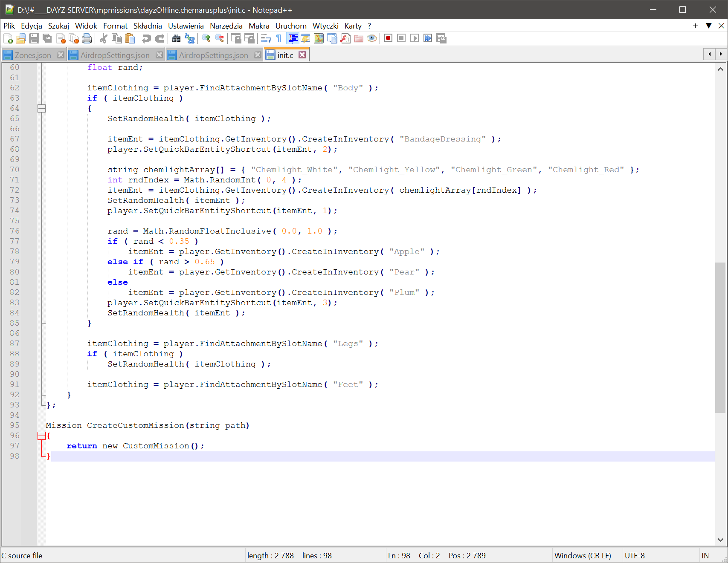Collapse fold block at line 96
Screen dimensions: 728x563
point(41,436)
